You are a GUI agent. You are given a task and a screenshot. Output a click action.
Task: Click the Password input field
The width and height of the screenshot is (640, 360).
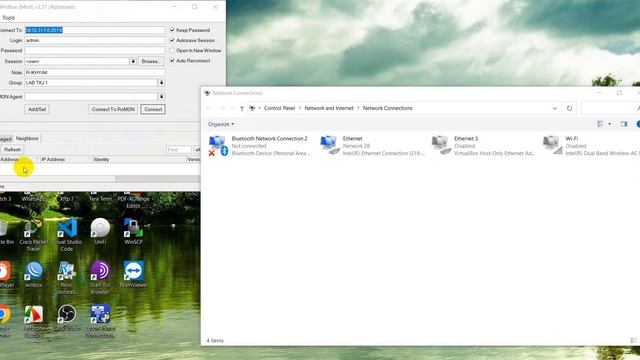(95, 51)
